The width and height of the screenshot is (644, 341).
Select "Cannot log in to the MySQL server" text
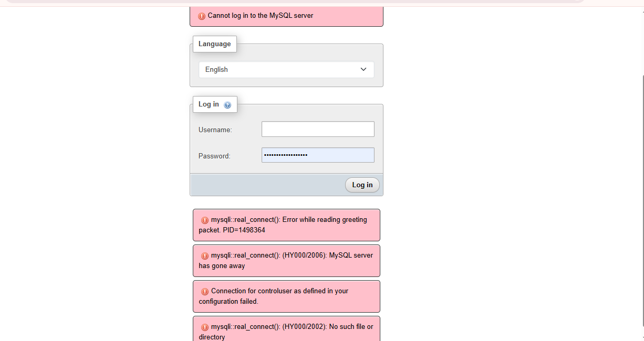click(x=261, y=16)
